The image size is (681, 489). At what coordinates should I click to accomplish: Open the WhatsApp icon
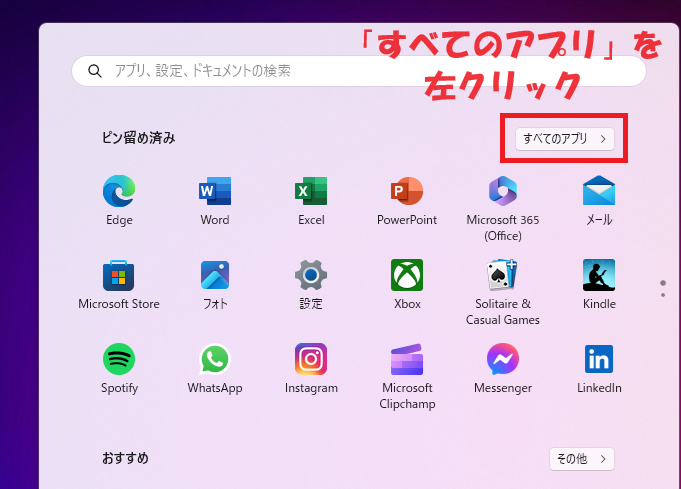[215, 359]
